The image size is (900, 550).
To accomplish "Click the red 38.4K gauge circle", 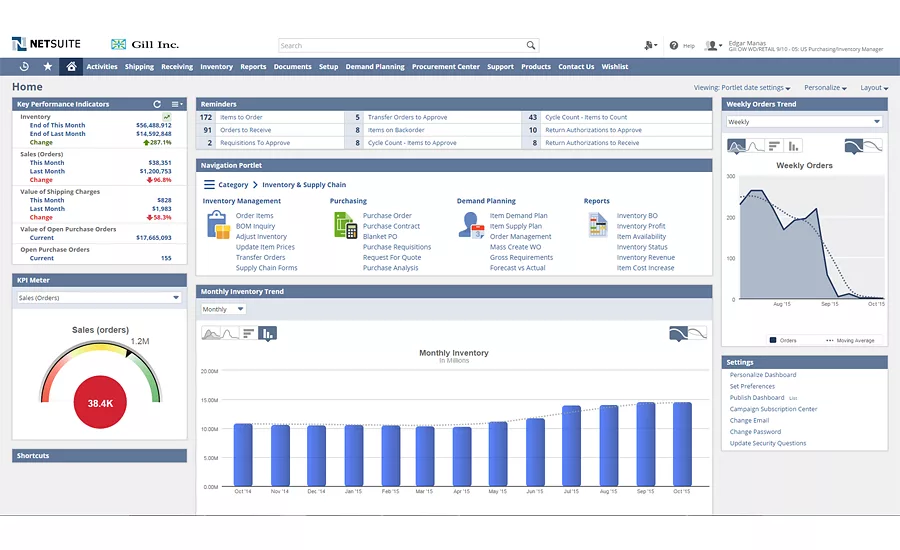I will click(x=100, y=402).
